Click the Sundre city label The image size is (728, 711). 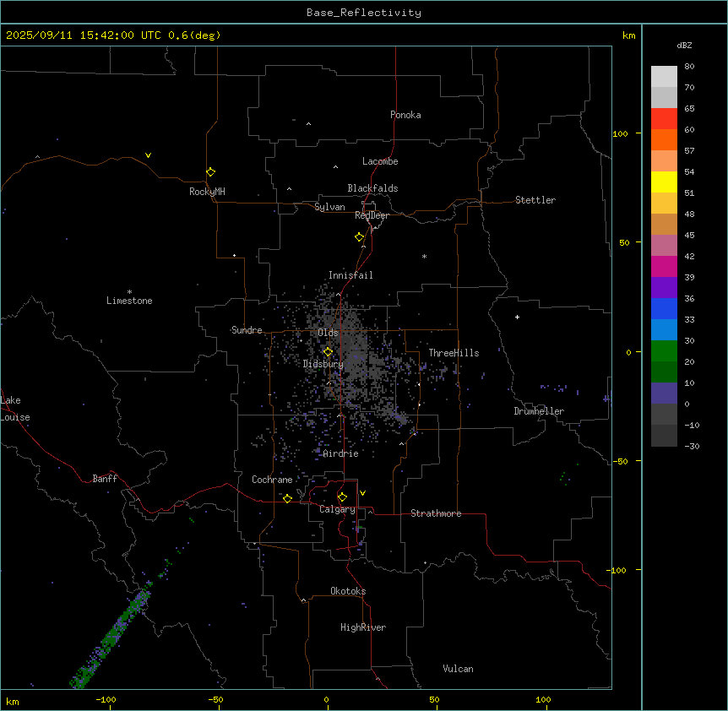click(247, 330)
